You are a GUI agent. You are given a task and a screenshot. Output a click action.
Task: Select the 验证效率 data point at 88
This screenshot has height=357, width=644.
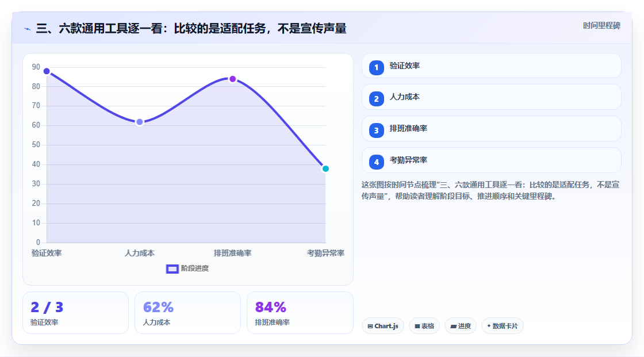[x=47, y=71]
